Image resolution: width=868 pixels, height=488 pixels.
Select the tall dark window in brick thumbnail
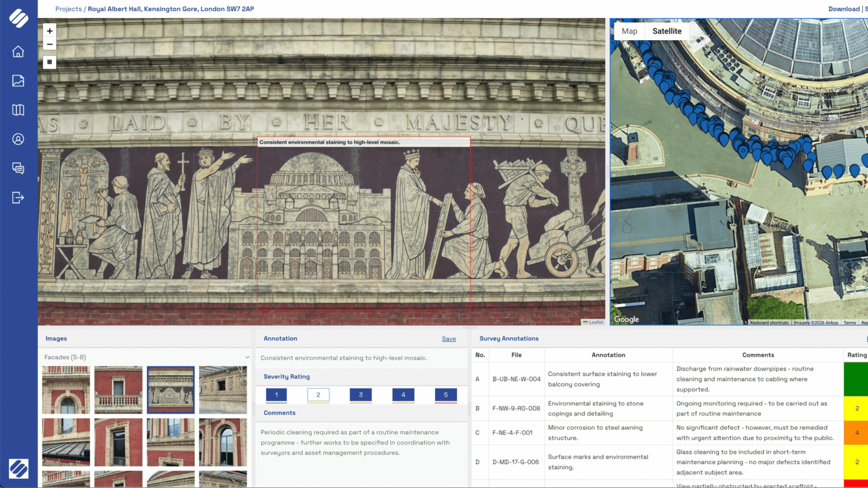click(x=118, y=442)
